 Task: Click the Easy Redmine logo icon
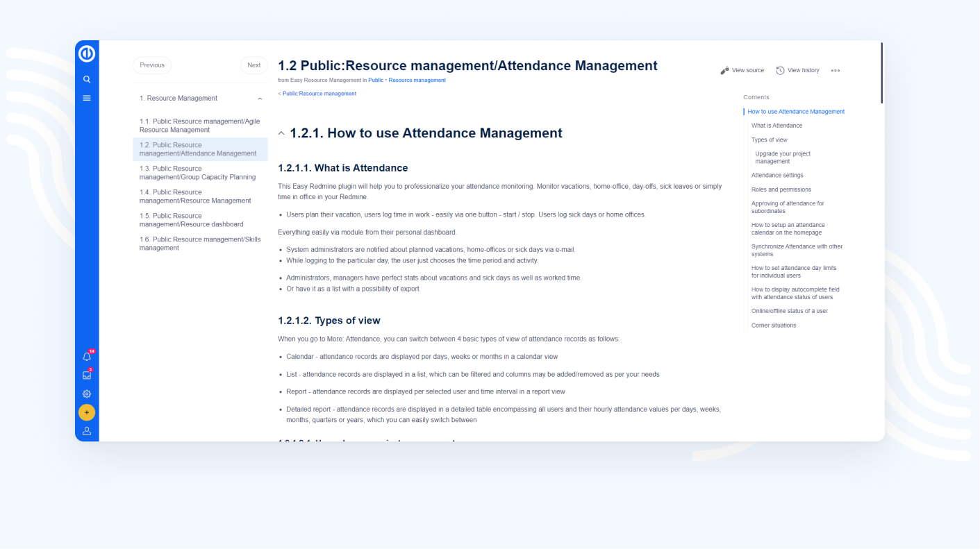(87, 54)
